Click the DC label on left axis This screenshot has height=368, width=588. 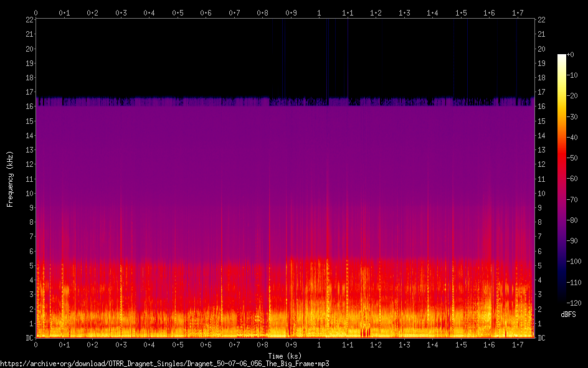click(x=29, y=337)
